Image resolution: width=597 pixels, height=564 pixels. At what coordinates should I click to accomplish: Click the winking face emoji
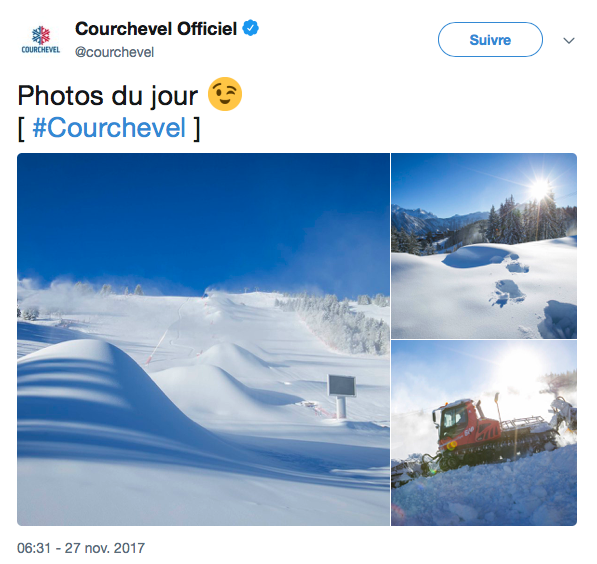click(x=225, y=94)
